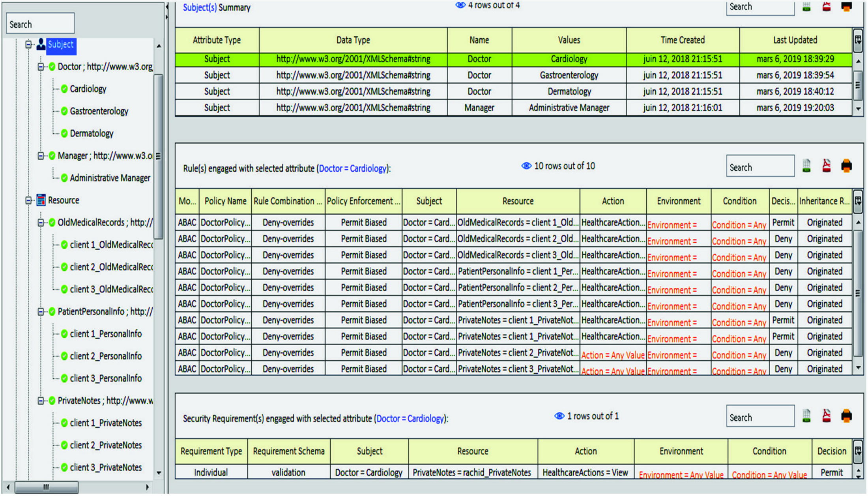Collapse the Manager tree node
868x498 pixels.
pyautogui.click(x=41, y=156)
